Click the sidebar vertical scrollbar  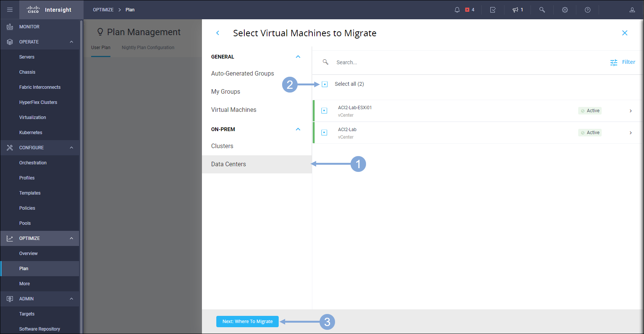click(x=81, y=176)
